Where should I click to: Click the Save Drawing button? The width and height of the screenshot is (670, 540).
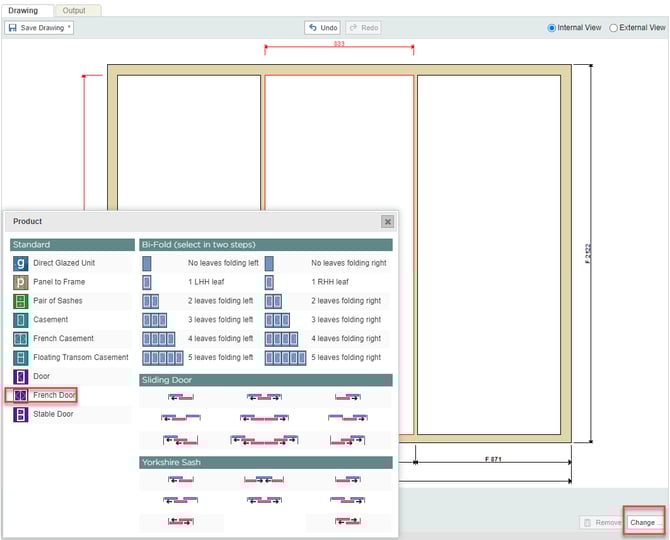[40, 28]
